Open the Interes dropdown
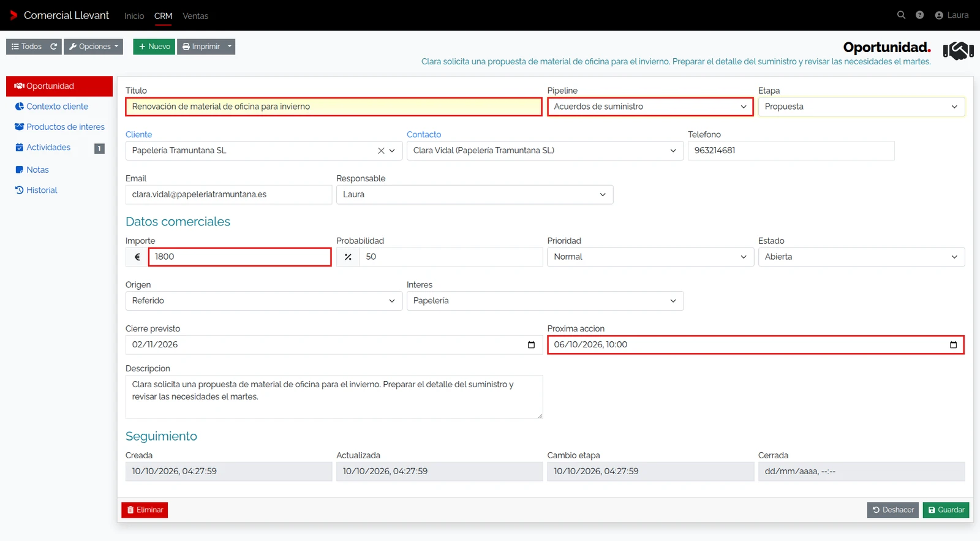 pyautogui.click(x=545, y=301)
